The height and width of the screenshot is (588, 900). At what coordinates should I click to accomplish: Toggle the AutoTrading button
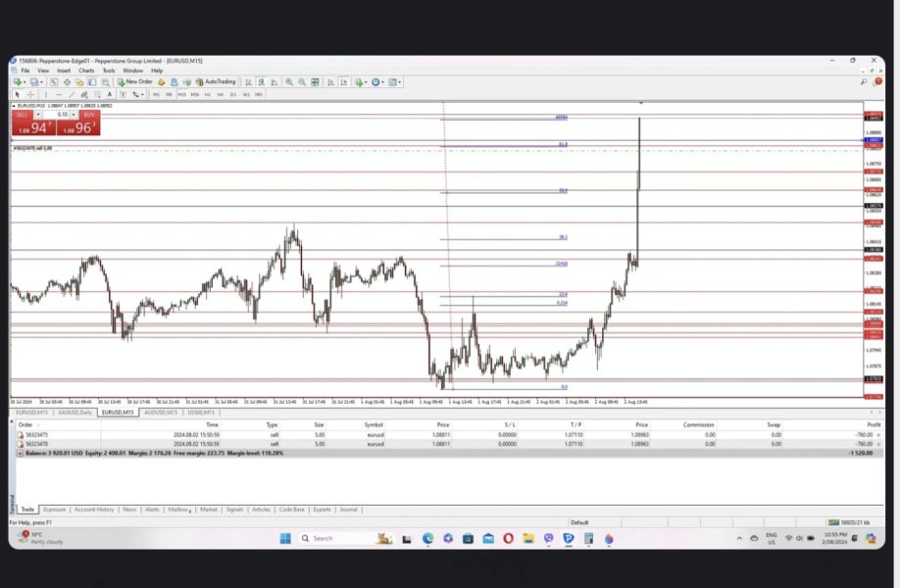pyautogui.click(x=216, y=82)
